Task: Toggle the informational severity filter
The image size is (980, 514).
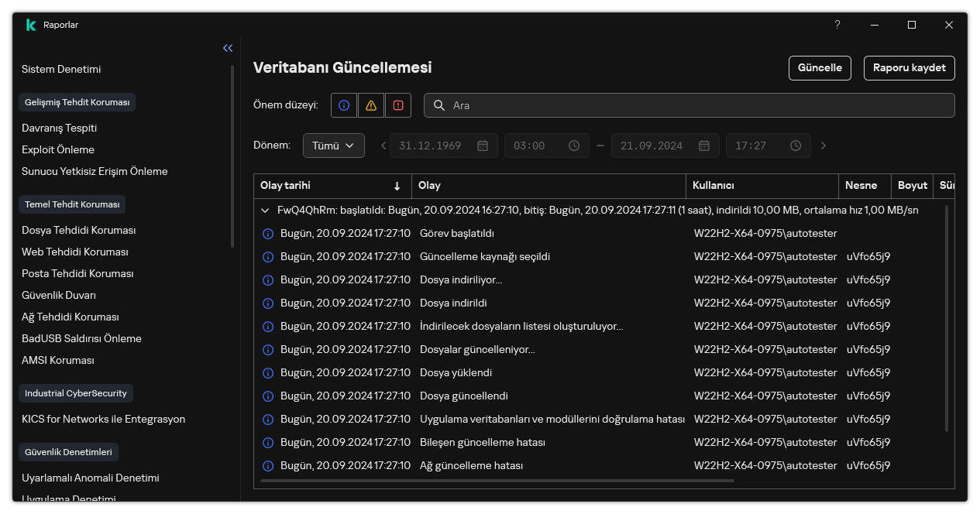Action: [344, 105]
